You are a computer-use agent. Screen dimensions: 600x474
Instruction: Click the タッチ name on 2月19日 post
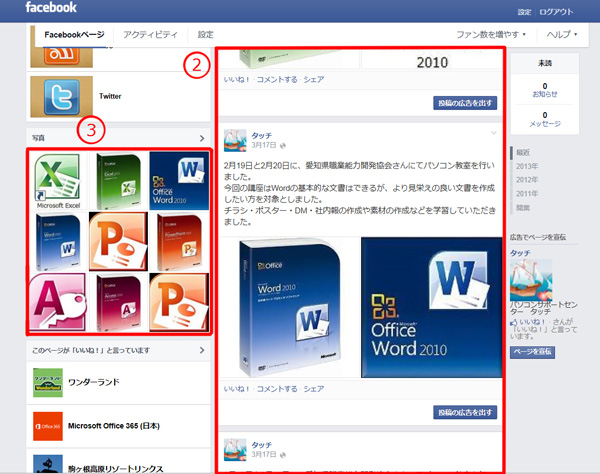261,135
